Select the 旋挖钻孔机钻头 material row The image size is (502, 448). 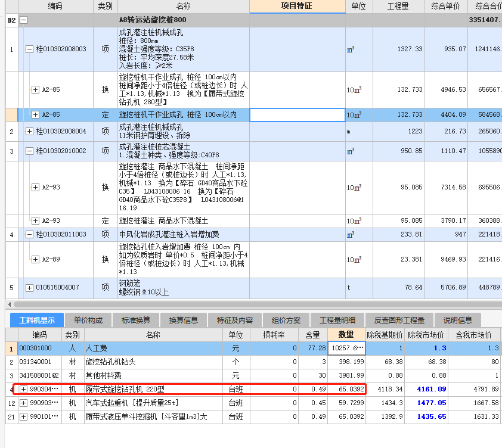[x=253, y=362]
